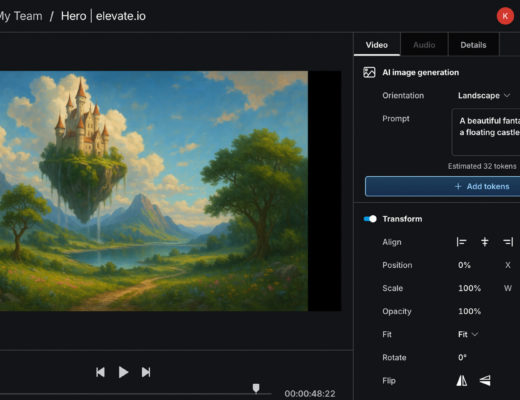Viewport: 520px width, 400px height.
Task: Switch to the Audio tab
Action: click(x=424, y=45)
